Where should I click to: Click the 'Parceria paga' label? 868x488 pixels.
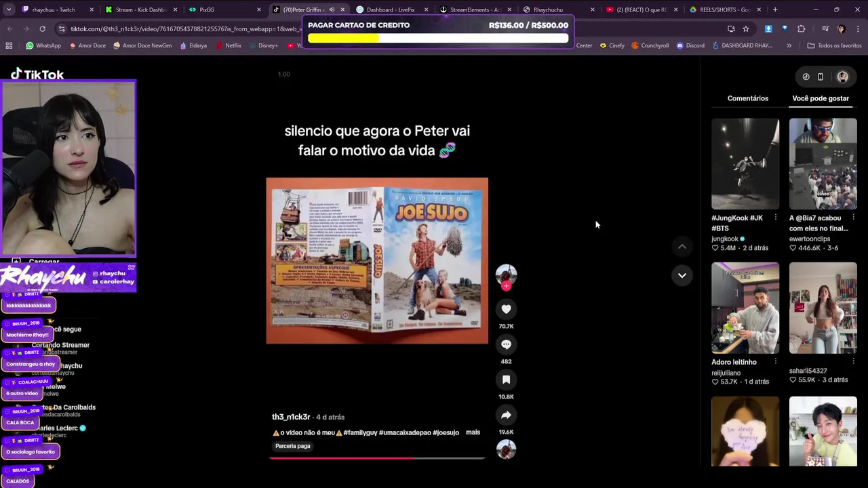coord(293,446)
